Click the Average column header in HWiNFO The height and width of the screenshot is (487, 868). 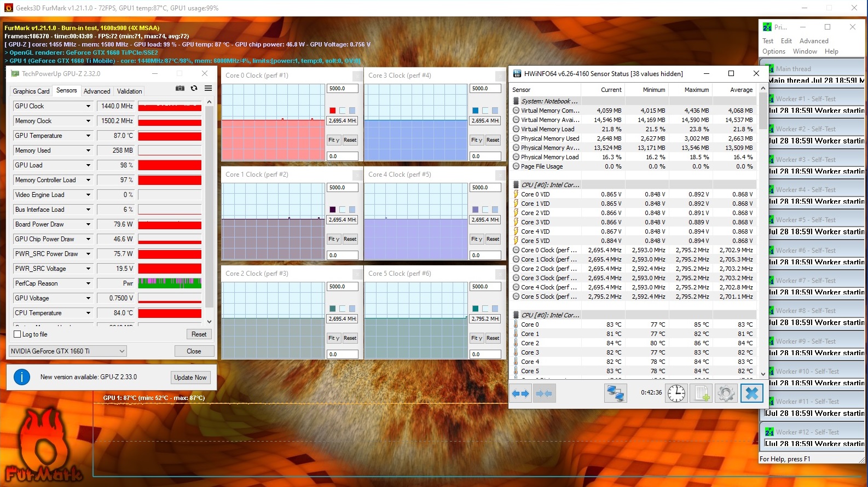(x=741, y=90)
